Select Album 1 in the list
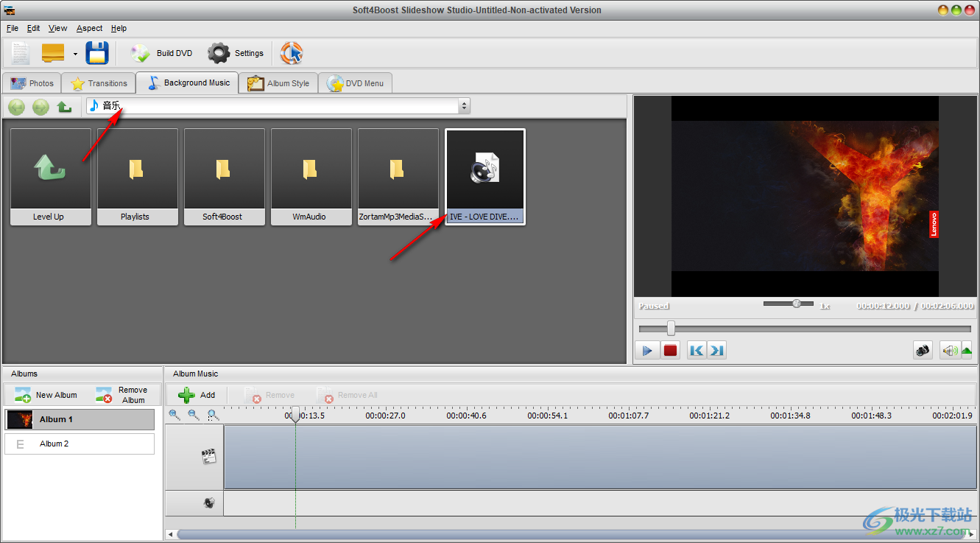980x543 pixels. coord(80,419)
